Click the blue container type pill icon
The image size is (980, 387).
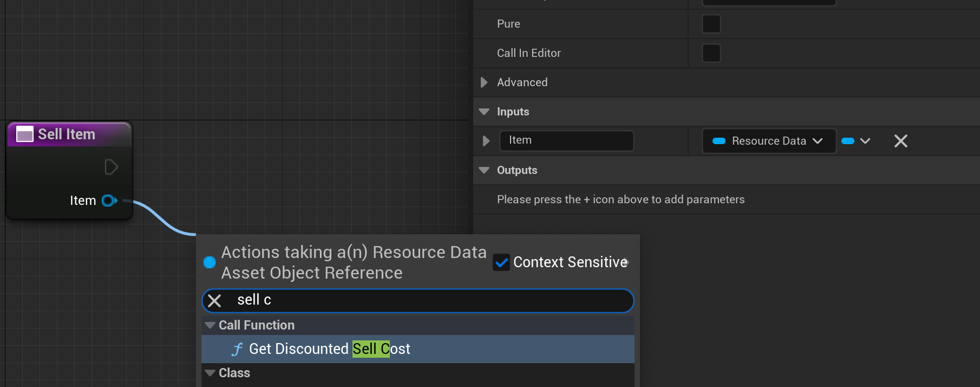point(848,141)
